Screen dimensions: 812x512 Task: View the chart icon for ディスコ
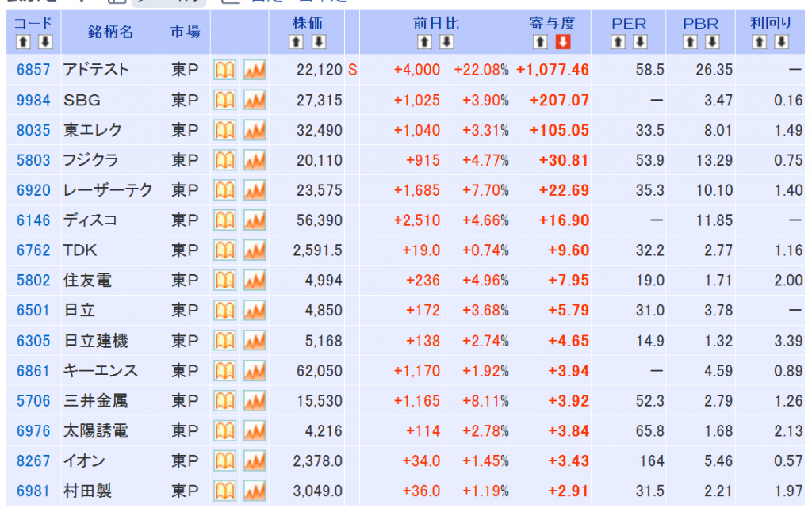pos(254,220)
